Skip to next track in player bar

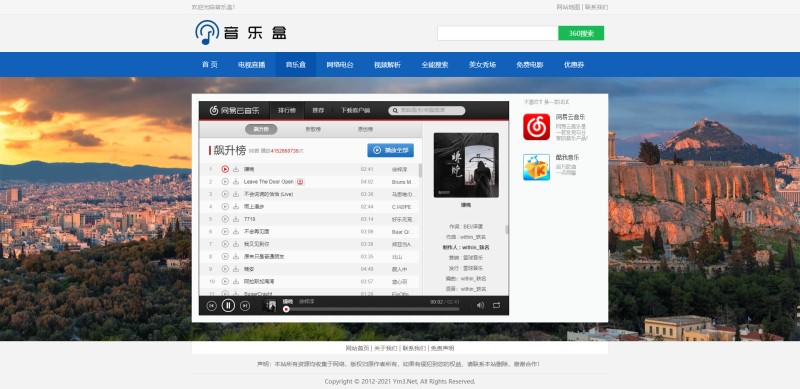click(x=245, y=306)
